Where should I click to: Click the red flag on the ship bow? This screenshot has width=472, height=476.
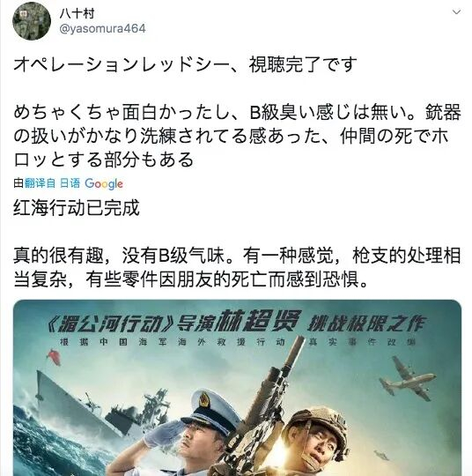pyautogui.click(x=54, y=357)
